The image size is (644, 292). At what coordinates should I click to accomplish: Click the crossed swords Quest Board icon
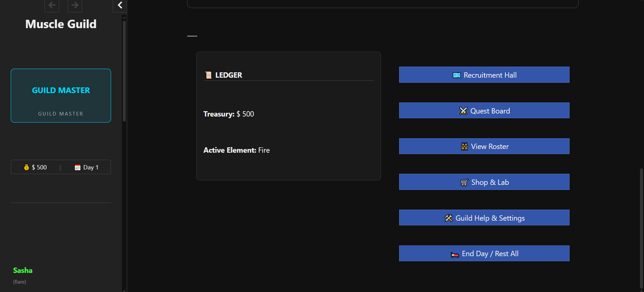[x=463, y=111]
